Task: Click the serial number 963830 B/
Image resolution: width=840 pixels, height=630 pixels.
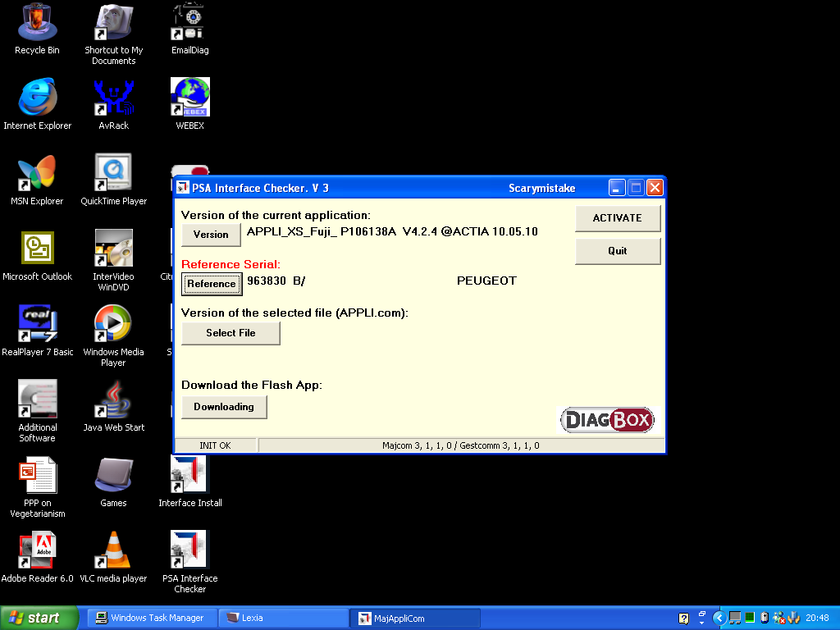Action: point(276,281)
